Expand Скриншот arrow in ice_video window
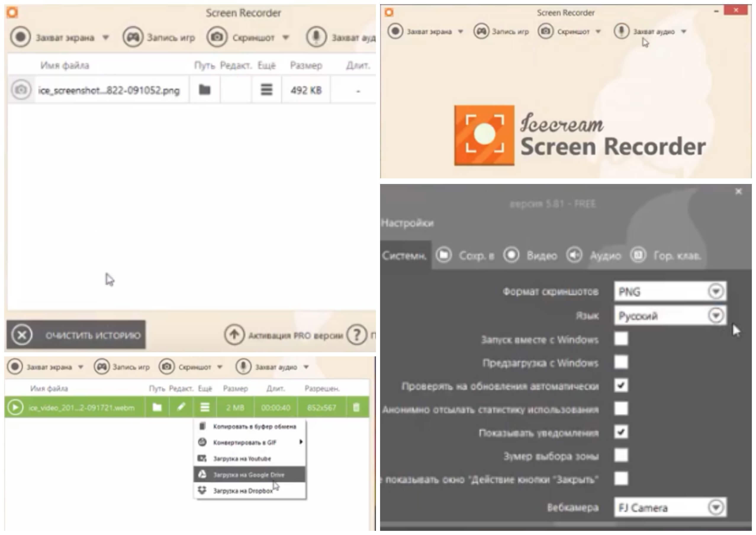Image resolution: width=756 pixels, height=535 pixels. click(x=220, y=367)
